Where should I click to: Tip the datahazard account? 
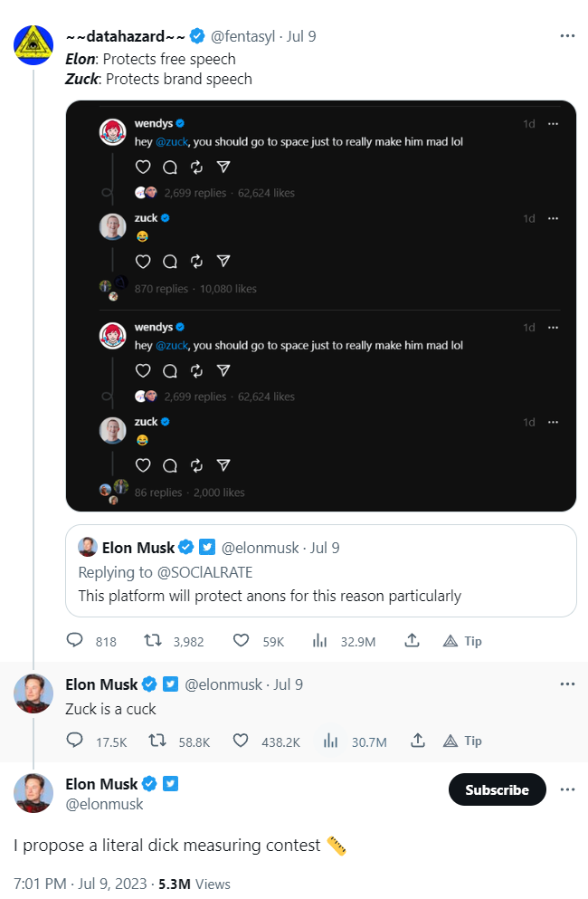pos(462,641)
